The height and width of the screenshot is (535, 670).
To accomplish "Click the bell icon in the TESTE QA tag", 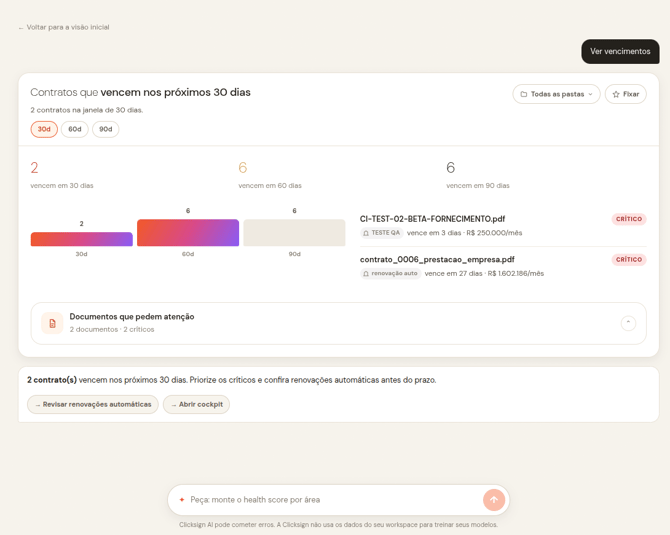I will (x=366, y=233).
